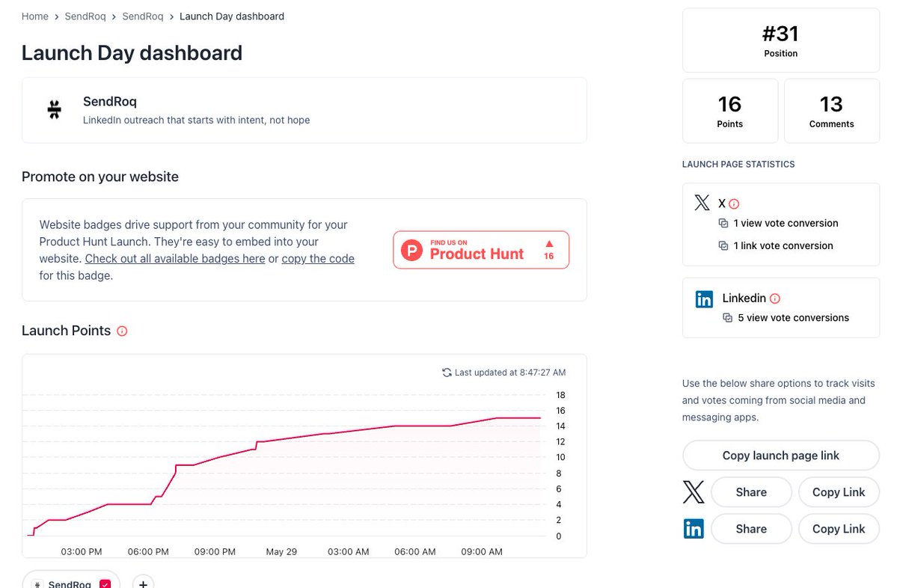Click the copy icon next to 1 view vote conversion

tap(723, 223)
